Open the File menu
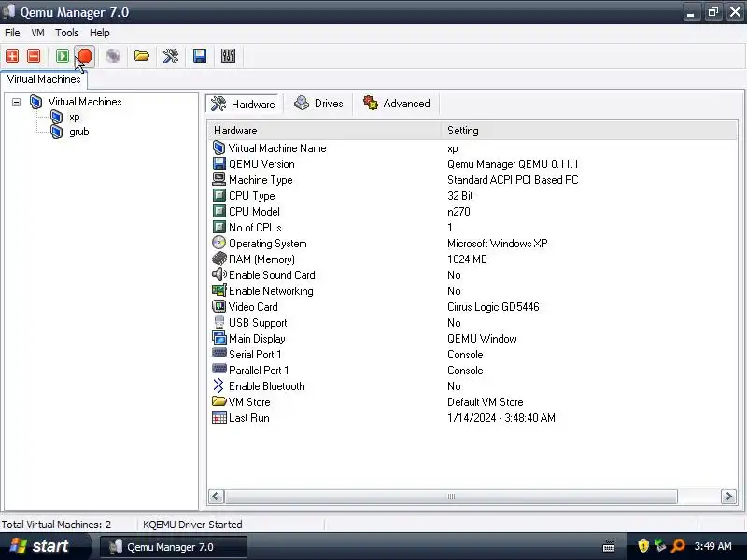The height and width of the screenshot is (560, 747). pos(12,33)
